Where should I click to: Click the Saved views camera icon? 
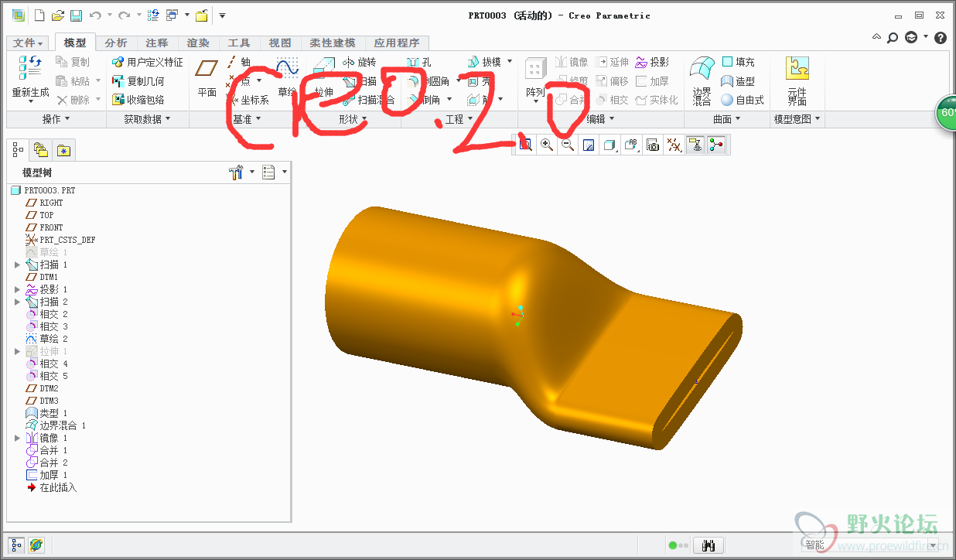click(653, 145)
